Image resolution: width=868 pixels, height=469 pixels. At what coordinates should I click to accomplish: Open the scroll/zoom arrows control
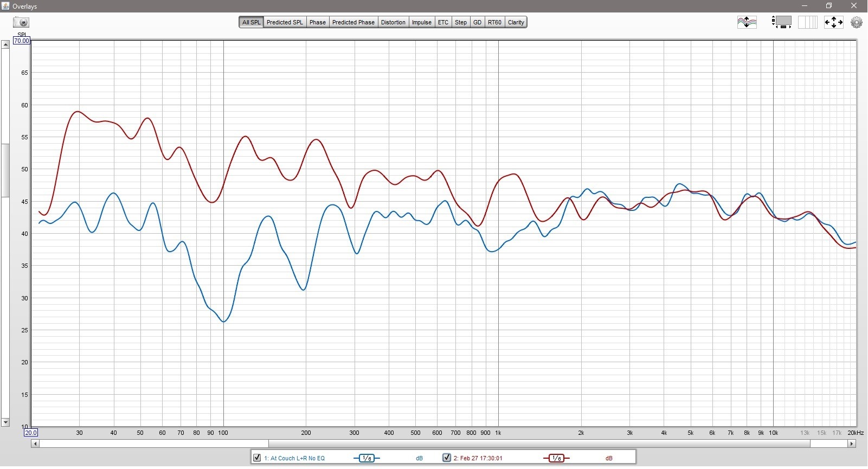pos(833,22)
